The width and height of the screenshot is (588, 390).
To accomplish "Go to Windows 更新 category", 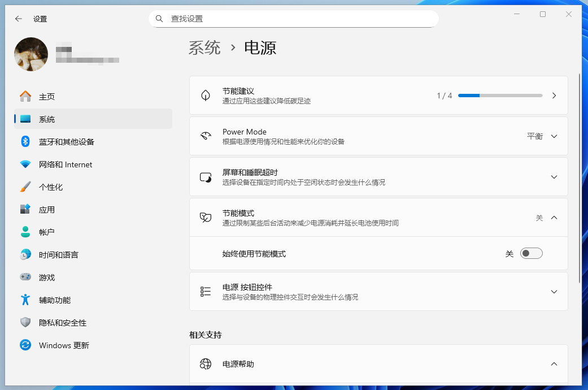I will 93,345.
